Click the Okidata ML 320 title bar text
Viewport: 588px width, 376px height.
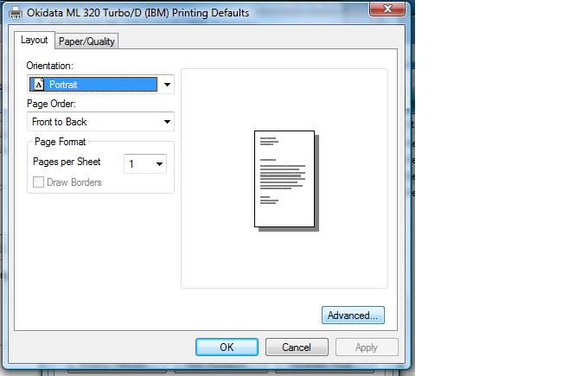pos(138,12)
